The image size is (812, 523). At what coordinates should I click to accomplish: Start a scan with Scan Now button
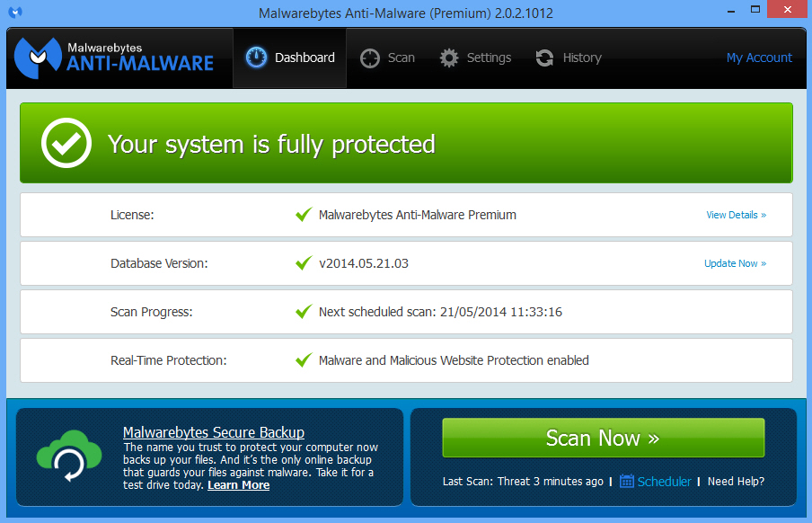click(604, 438)
